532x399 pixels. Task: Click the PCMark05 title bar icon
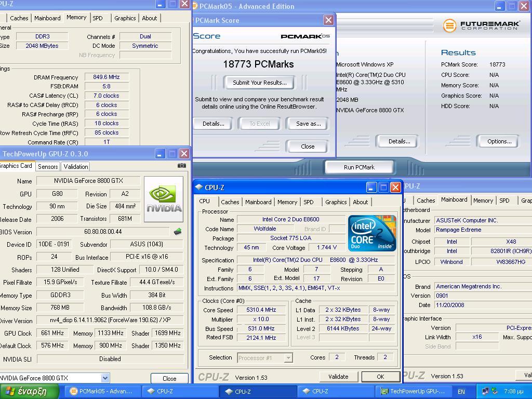[x=195, y=6]
